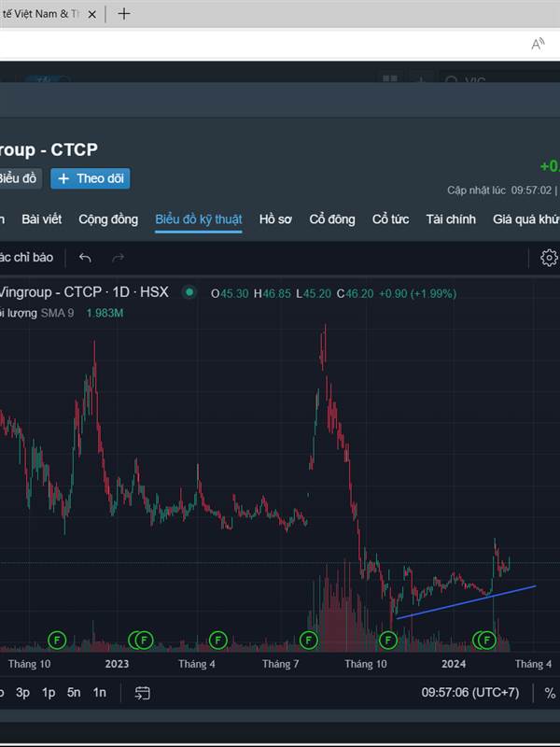560x747 pixels.
Task: Click the '2024' time axis label
Action: pos(454,664)
